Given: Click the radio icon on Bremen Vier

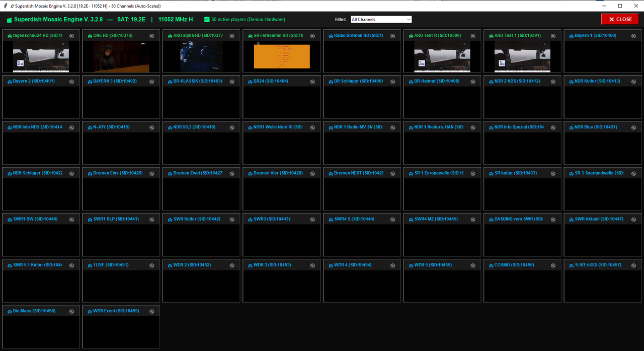Looking at the screenshot, I should 250,173.
